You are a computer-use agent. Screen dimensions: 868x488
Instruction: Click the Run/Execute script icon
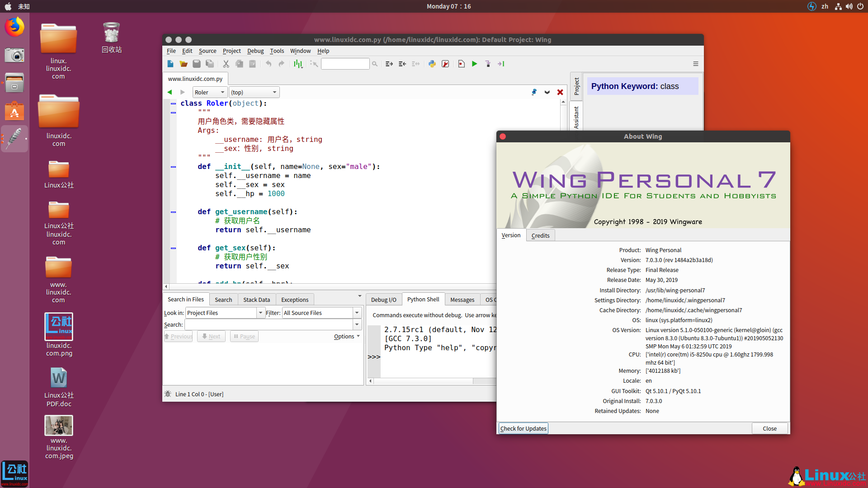(475, 64)
